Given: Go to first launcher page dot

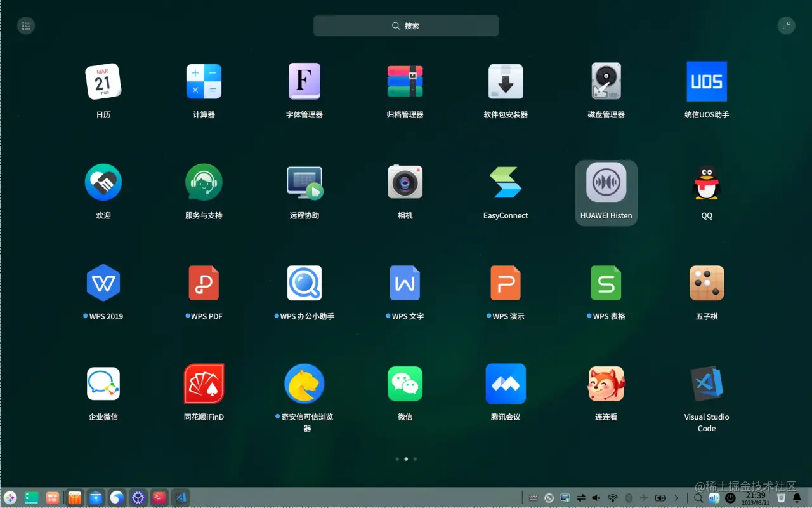Looking at the screenshot, I should click(x=397, y=458).
